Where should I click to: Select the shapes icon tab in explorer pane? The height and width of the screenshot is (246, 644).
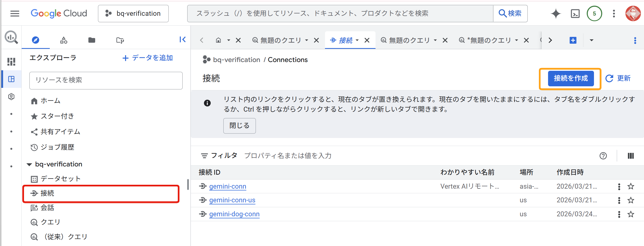coord(64,40)
